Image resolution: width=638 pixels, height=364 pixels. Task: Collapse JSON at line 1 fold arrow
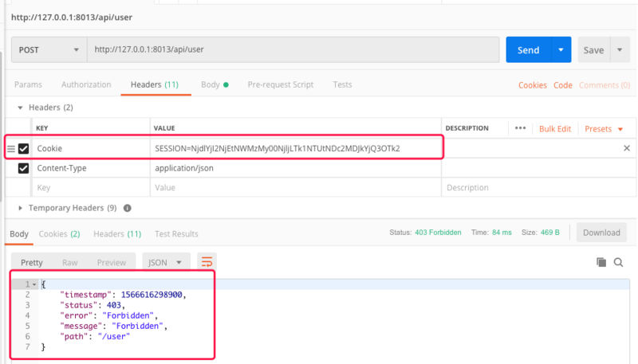point(34,285)
